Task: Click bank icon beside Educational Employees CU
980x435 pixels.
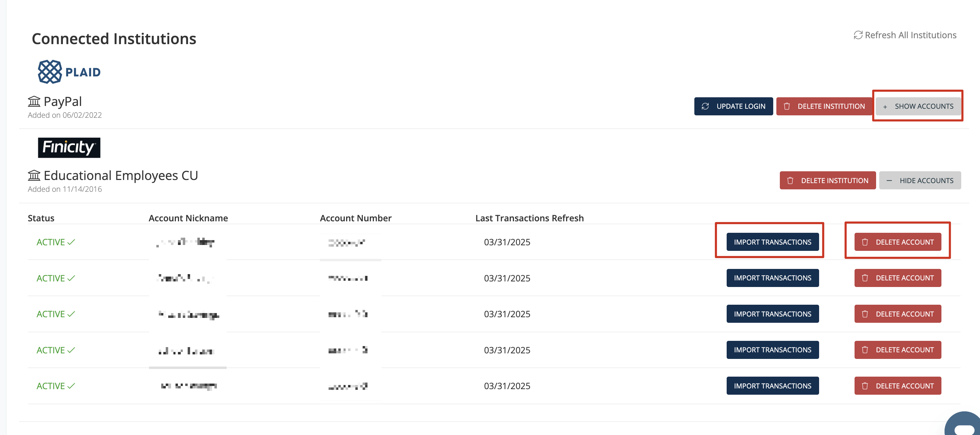Action: (34, 175)
